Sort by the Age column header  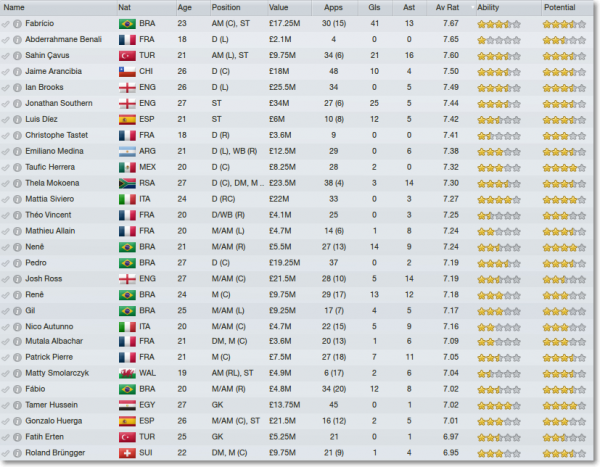tap(192, 8)
